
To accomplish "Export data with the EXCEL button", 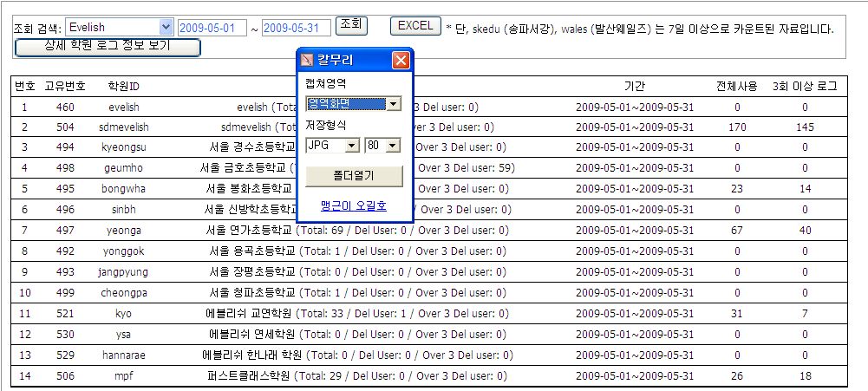I will click(415, 26).
